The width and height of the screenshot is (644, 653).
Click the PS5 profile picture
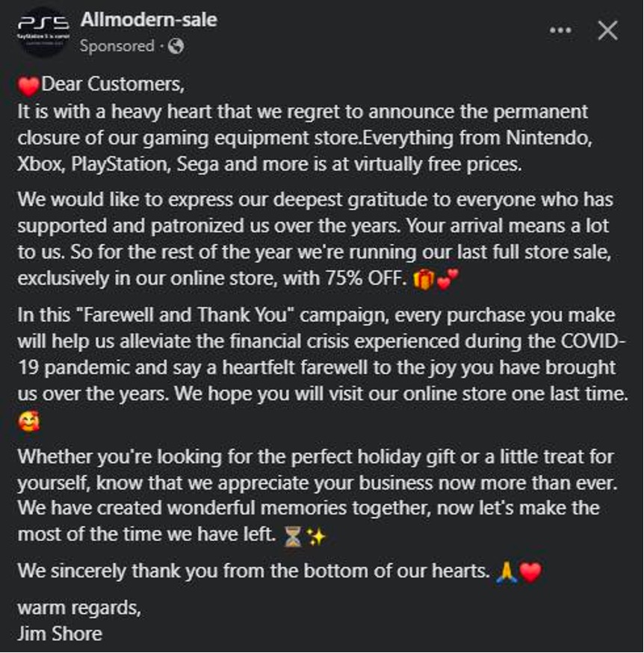pyautogui.click(x=43, y=32)
